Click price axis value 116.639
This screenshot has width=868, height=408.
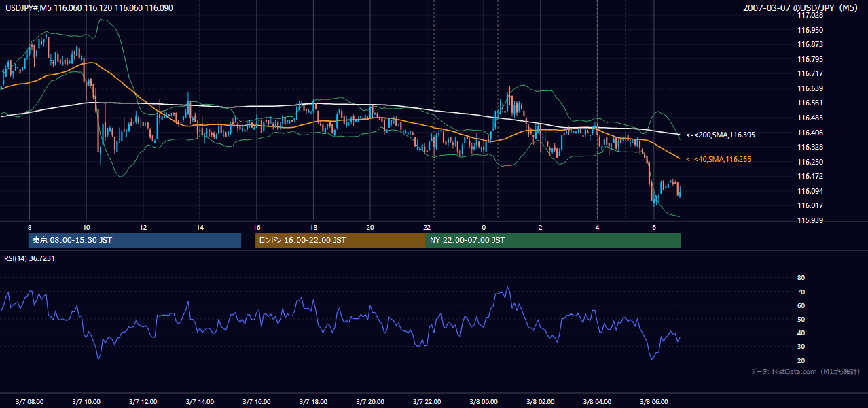click(810, 88)
